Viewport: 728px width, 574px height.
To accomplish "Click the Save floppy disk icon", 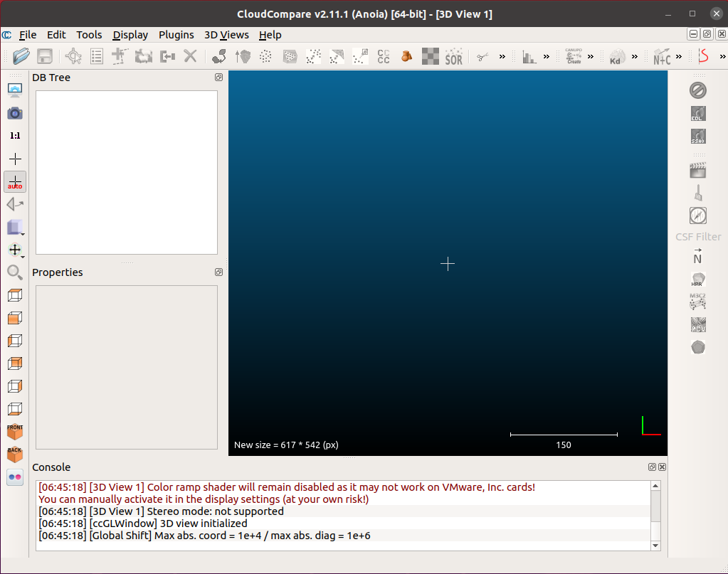I will tap(45, 57).
